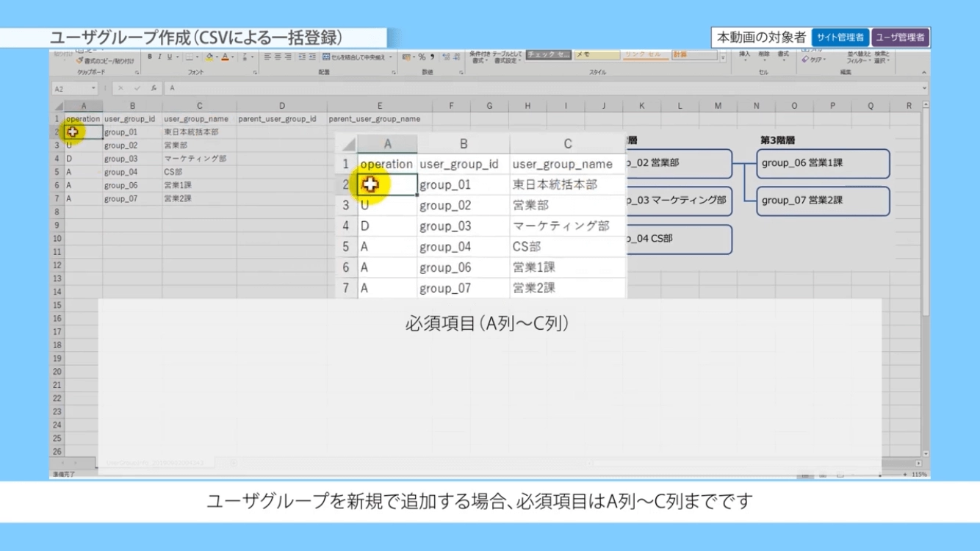
Task: Expand the cell styles gallery
Action: click(724, 58)
